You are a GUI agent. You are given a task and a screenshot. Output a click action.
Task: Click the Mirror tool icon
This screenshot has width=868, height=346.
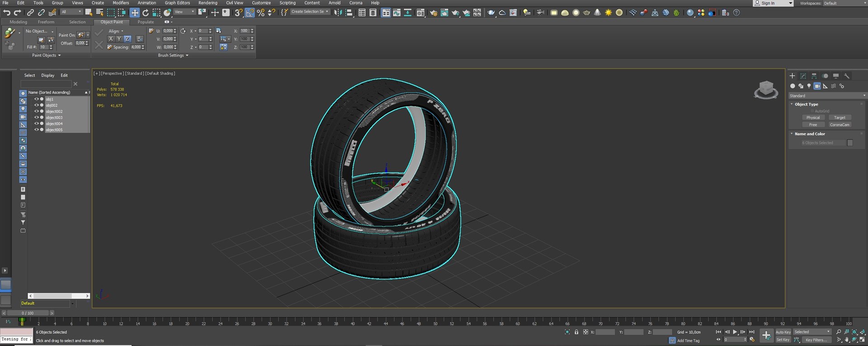(x=338, y=13)
